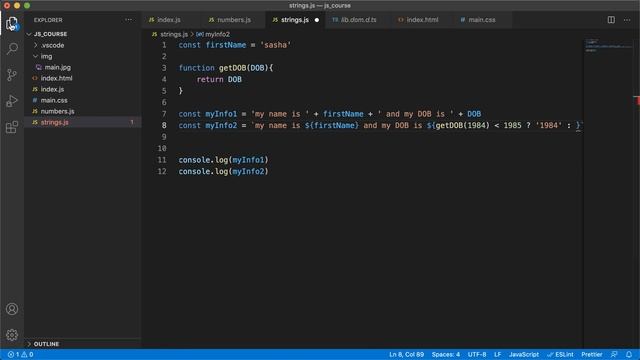Click getDOB function name on line 3

[233, 68]
